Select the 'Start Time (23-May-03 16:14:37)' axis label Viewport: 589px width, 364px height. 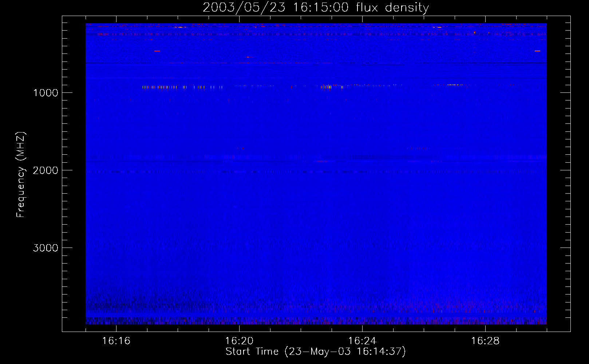click(x=316, y=352)
